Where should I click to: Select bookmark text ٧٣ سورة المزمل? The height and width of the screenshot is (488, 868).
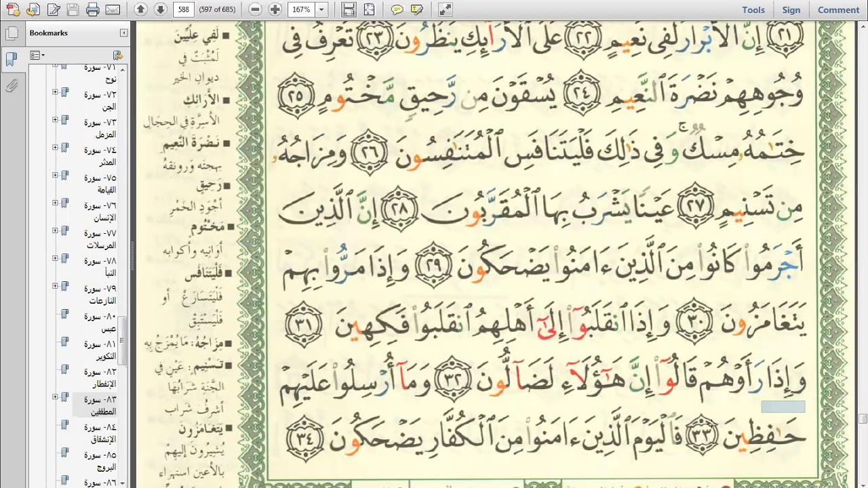(x=100, y=128)
